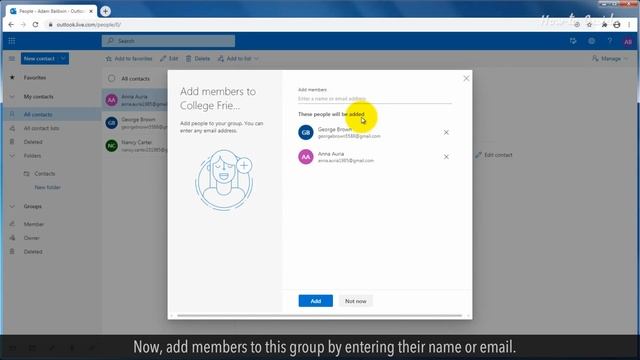Image resolution: width=640 pixels, height=360 pixels.
Task: Open the Contacts folder
Action: tap(44, 173)
